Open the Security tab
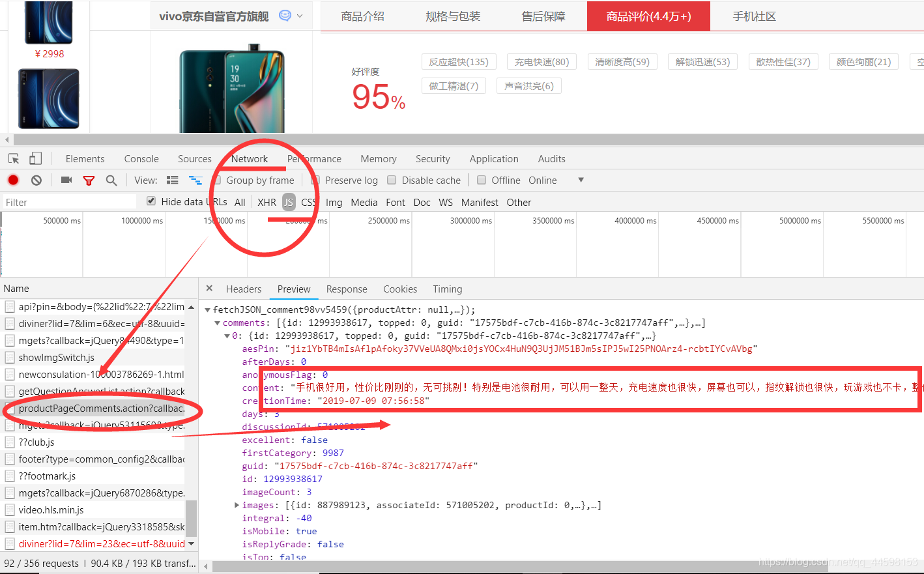Image resolution: width=924 pixels, height=574 pixels. [433, 159]
